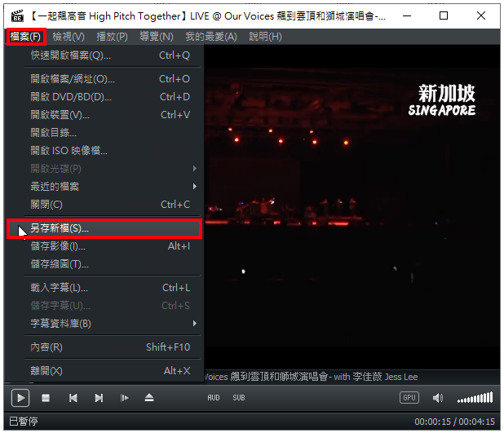Screen dimensions: 504x433
Task: Adjust the volume bar slider
Action: [x=475, y=398]
